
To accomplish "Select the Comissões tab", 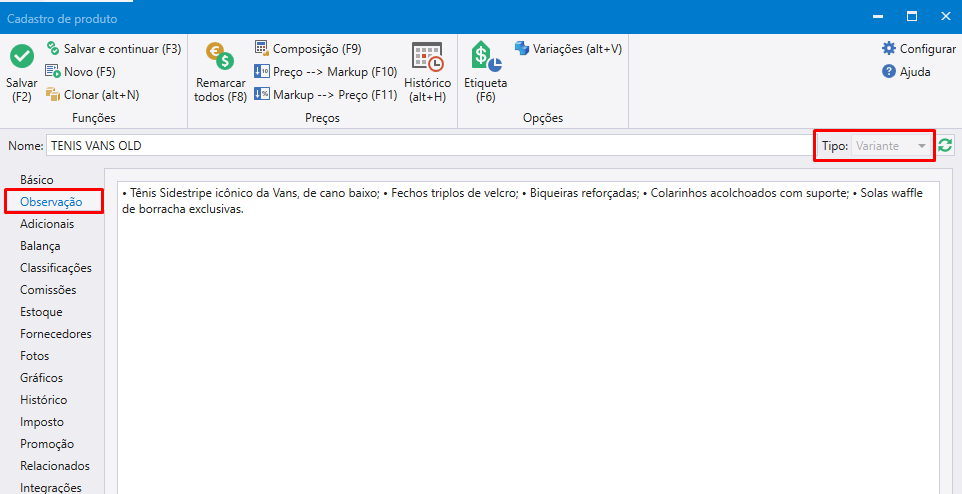I will point(48,290).
